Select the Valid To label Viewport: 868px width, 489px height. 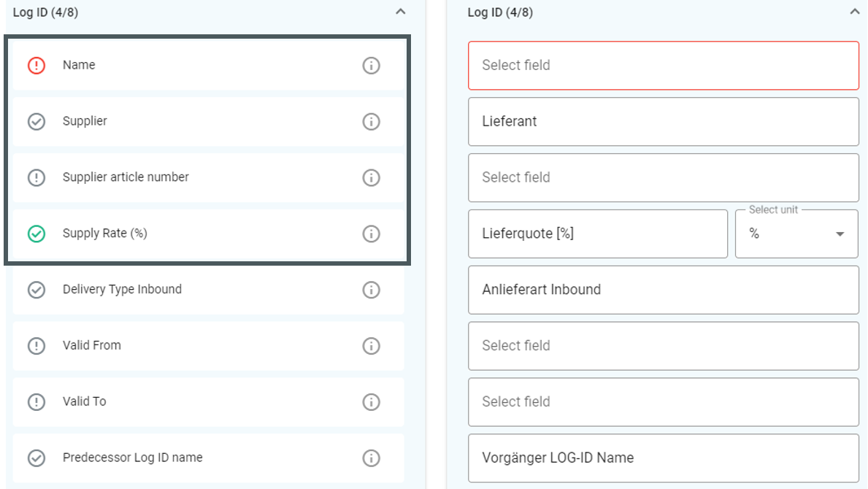tap(84, 401)
